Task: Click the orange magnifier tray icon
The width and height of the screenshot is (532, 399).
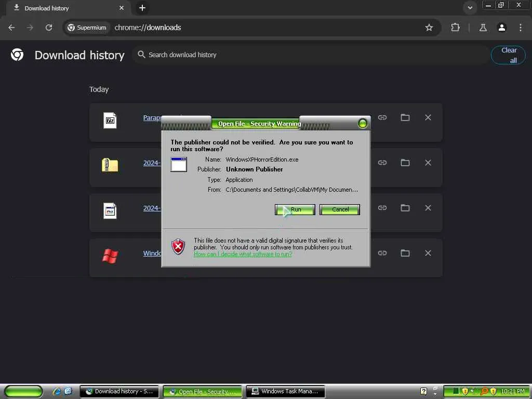Action: coord(485,391)
